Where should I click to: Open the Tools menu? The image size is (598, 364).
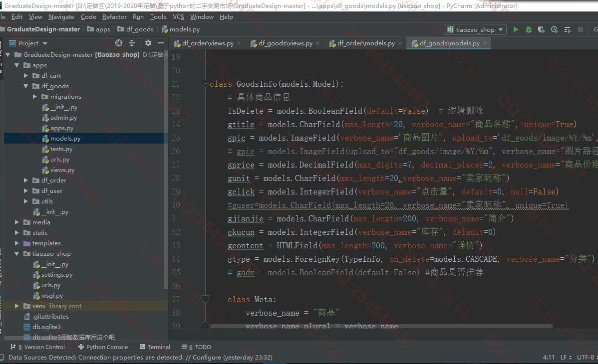click(x=158, y=17)
